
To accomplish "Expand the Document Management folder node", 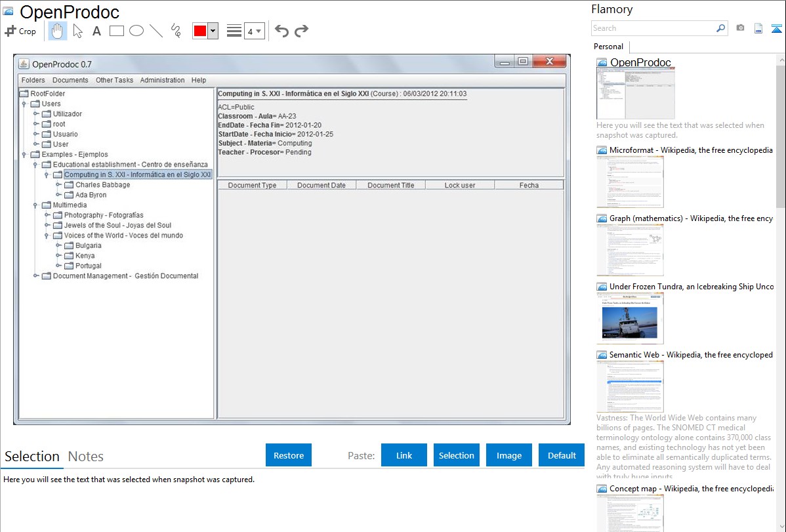I will (35, 276).
